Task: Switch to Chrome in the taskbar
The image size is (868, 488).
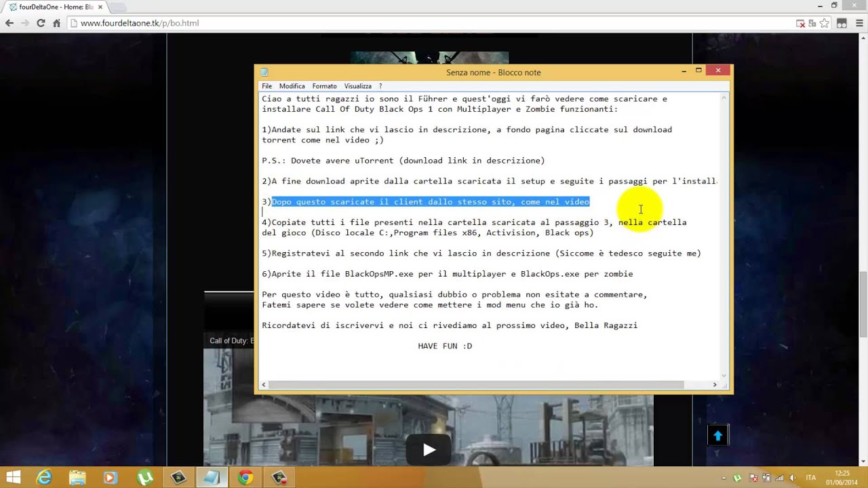Action: click(x=245, y=478)
